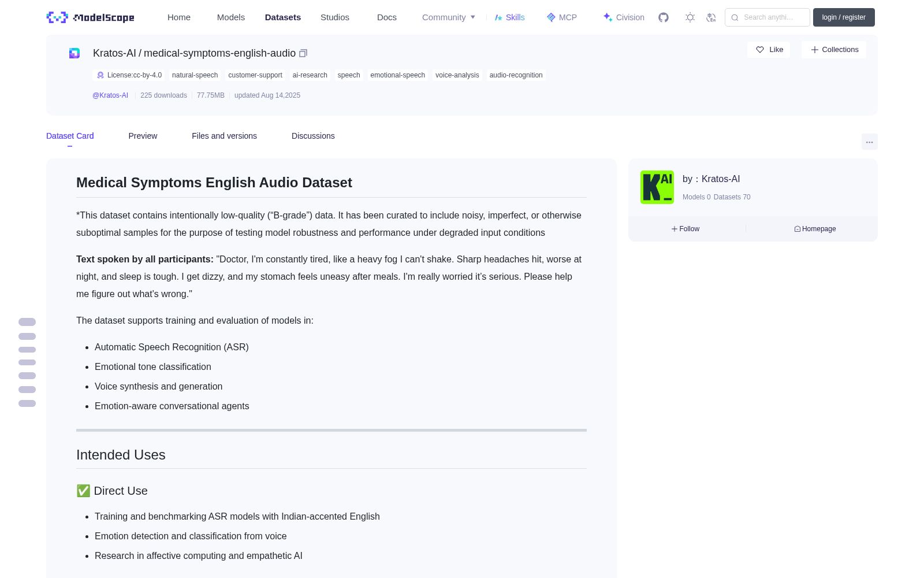Viewport: 924px width, 578px height.
Task: Open the Civision nav item
Action: pos(624,17)
